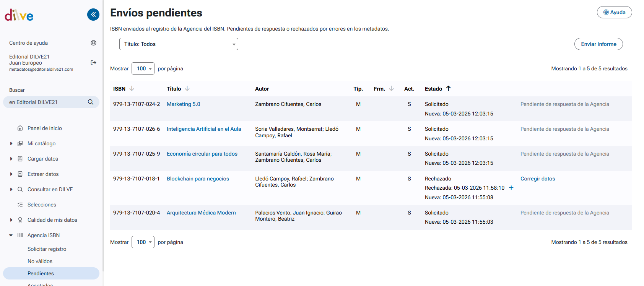Collapse the sidebar with the double-chevron button
This screenshot has height=286, width=644.
click(x=93, y=15)
